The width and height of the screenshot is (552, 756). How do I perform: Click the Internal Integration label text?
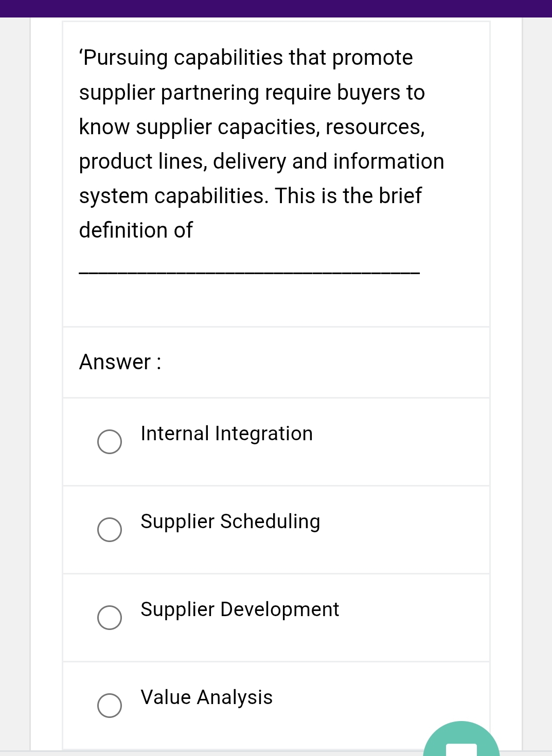226,434
